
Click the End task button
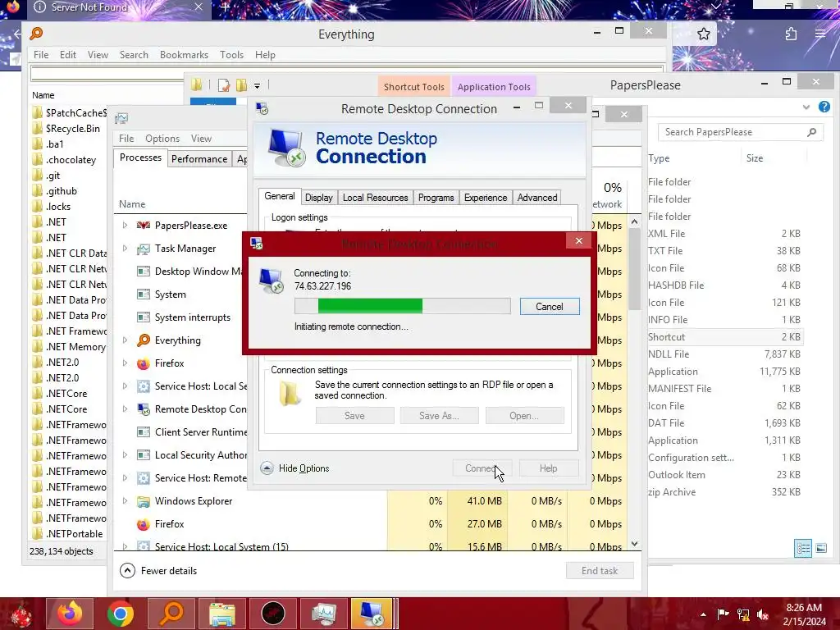click(x=600, y=571)
